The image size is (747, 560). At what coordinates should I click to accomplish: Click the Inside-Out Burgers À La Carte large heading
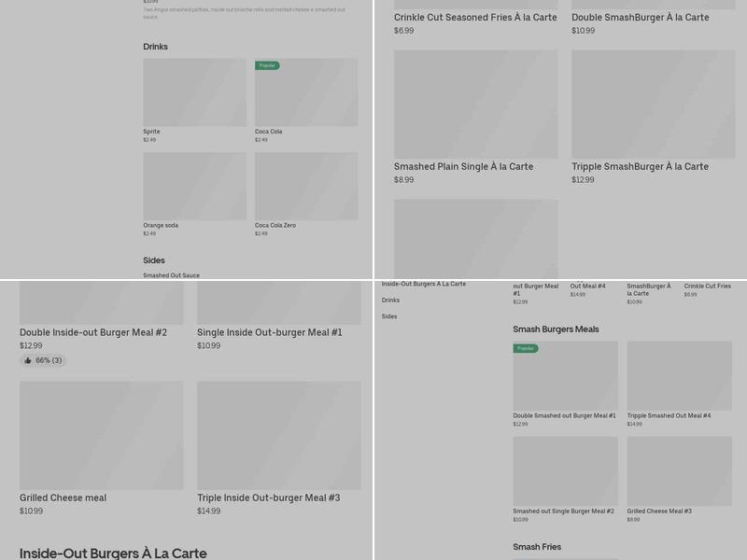point(113,553)
